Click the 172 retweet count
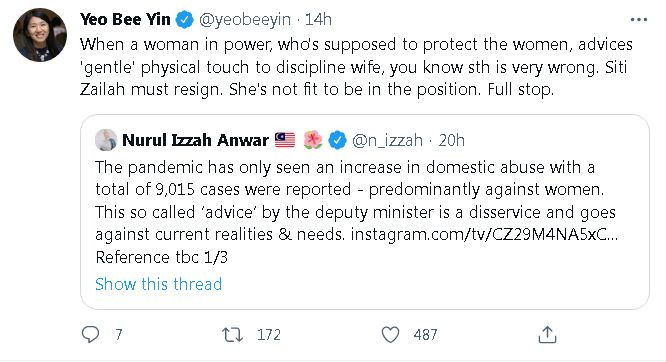The height and width of the screenshot is (362, 666). point(269,335)
